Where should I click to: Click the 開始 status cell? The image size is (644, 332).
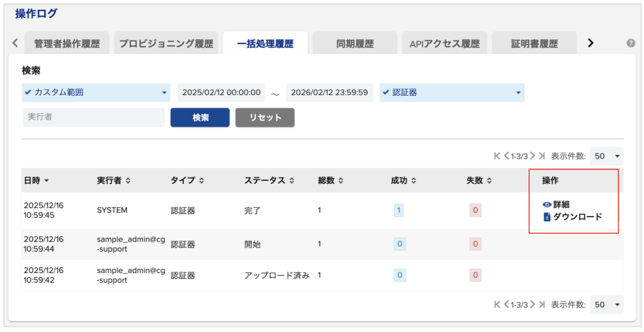(x=252, y=244)
